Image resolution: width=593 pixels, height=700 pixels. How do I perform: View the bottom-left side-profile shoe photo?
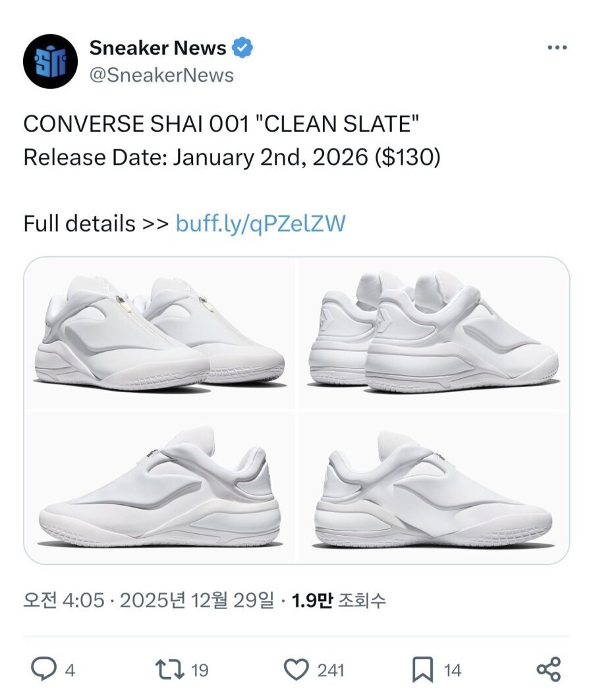tap(160, 488)
